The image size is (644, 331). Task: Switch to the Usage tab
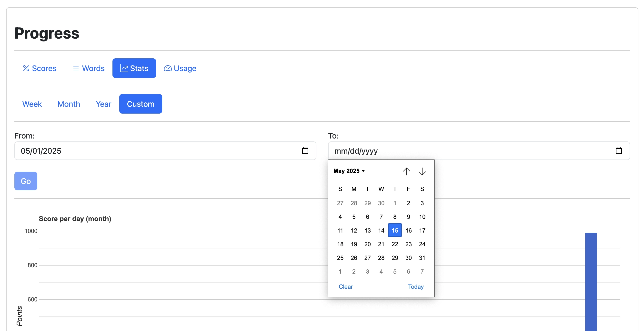point(180,68)
